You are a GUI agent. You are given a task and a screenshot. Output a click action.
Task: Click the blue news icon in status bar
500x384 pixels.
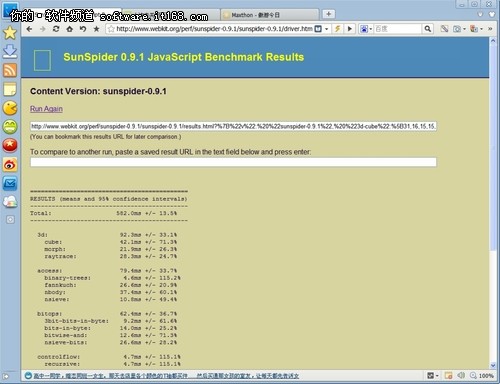28,376
